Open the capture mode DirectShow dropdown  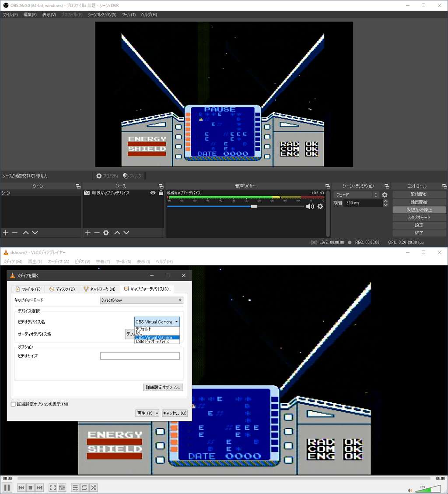(x=142, y=300)
